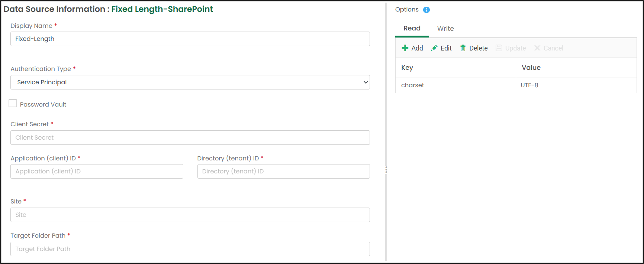The height and width of the screenshot is (264, 644).
Task: Click the Update floppy disk icon
Action: tap(499, 48)
